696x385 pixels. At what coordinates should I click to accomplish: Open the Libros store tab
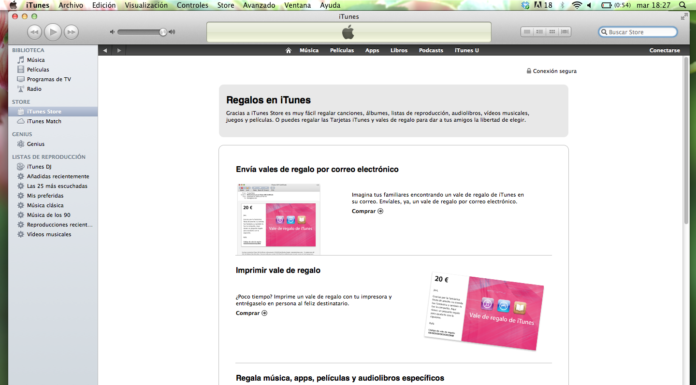[399, 51]
